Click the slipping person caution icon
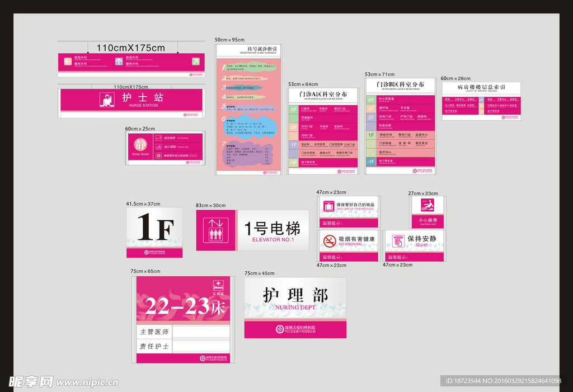The width and height of the screenshot is (573, 392). point(428,205)
